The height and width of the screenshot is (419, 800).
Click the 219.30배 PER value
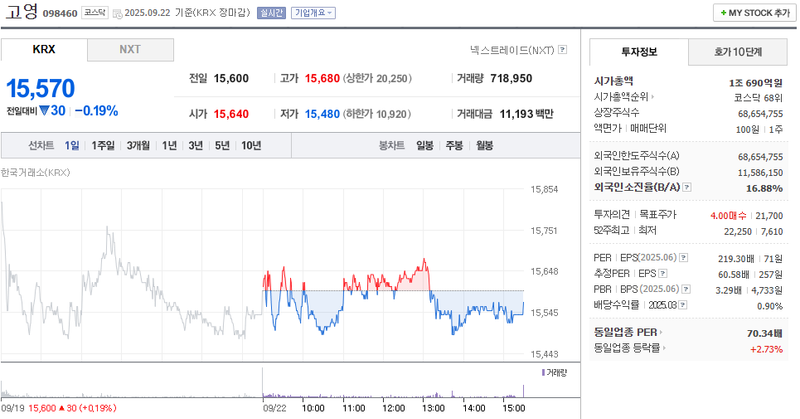737,259
